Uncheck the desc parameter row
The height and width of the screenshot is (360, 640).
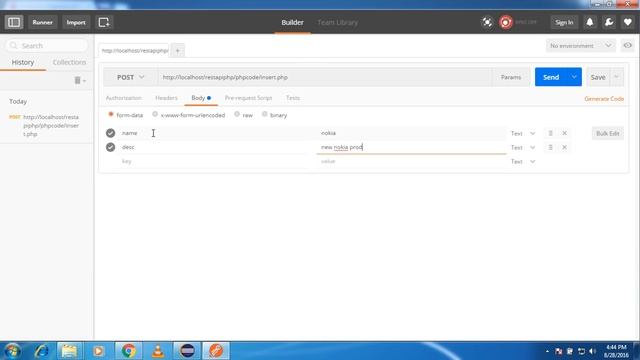tap(110, 147)
